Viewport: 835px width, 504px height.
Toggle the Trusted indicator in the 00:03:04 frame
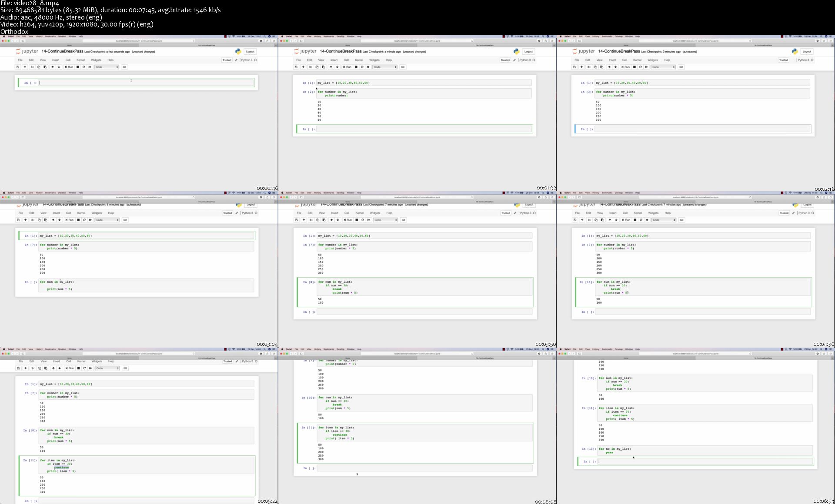coord(227,213)
